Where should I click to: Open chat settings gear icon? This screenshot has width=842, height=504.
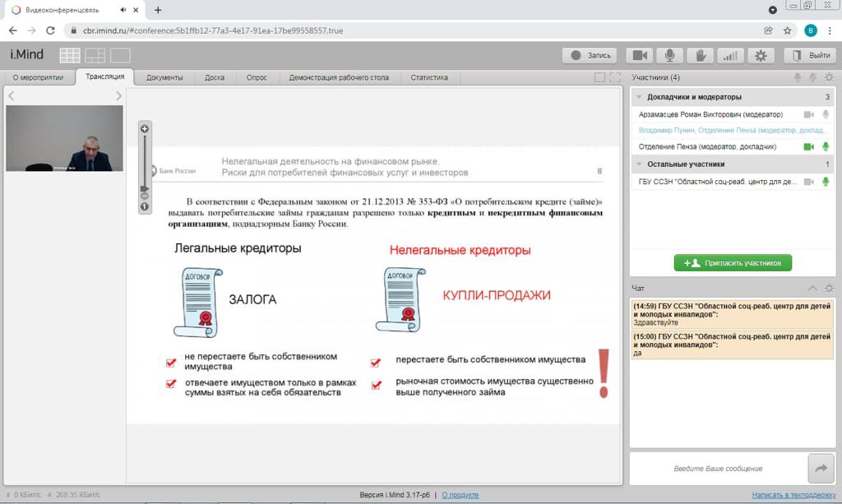pos(829,288)
